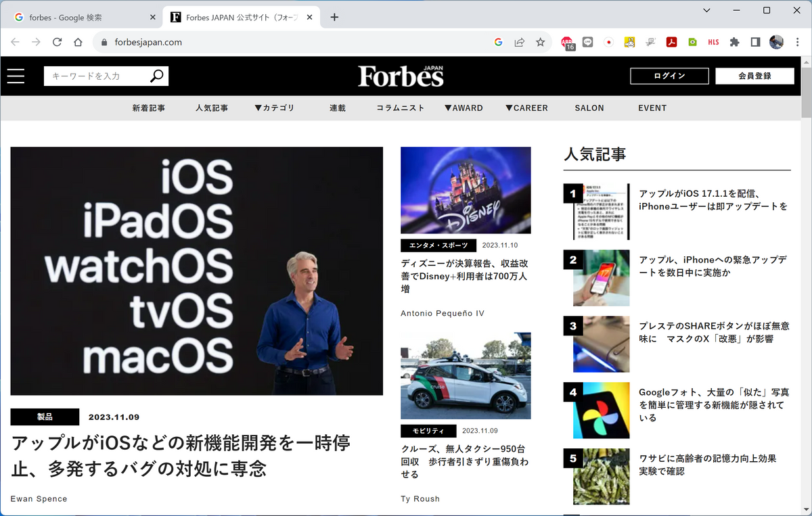Toggle the browser side panel

tap(755, 42)
